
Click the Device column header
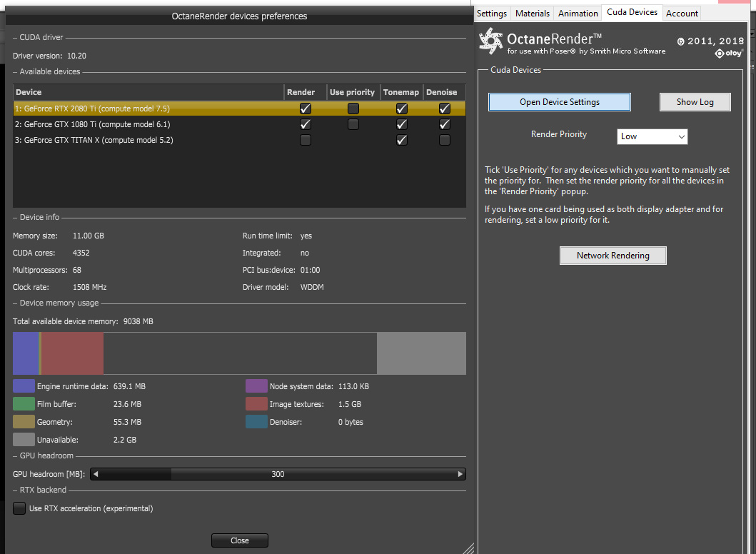[x=148, y=92]
